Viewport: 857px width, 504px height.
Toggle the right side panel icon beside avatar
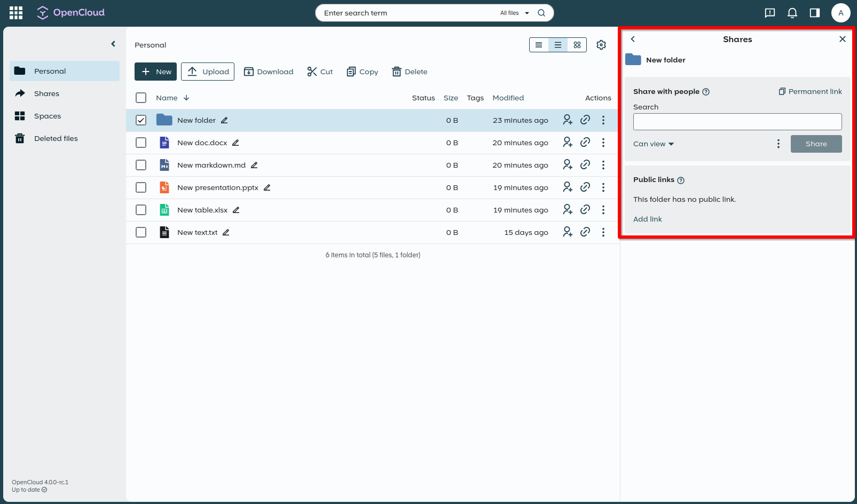click(x=815, y=12)
